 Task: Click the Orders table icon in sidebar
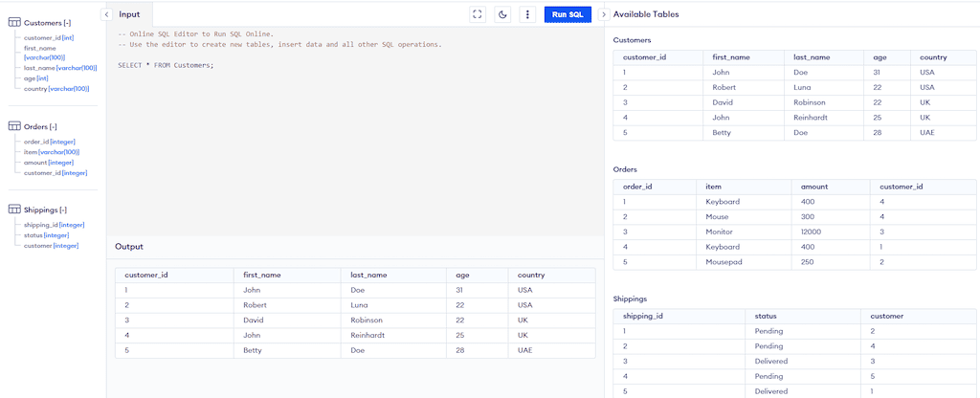[13, 126]
